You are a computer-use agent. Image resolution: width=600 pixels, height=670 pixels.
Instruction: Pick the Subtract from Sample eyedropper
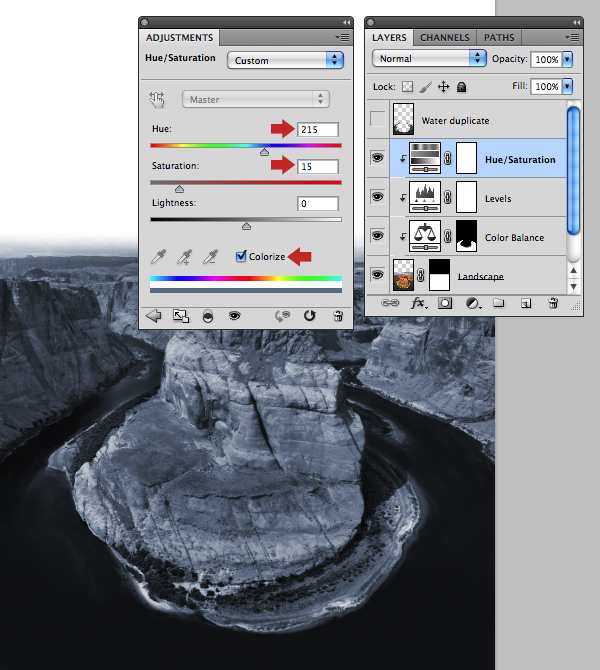coord(210,257)
